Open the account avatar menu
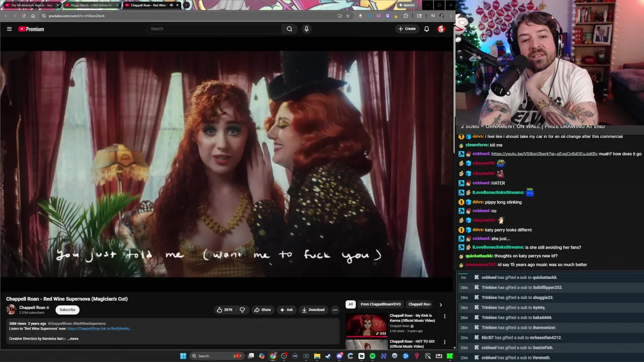The height and width of the screenshot is (362, 644). coord(441,29)
